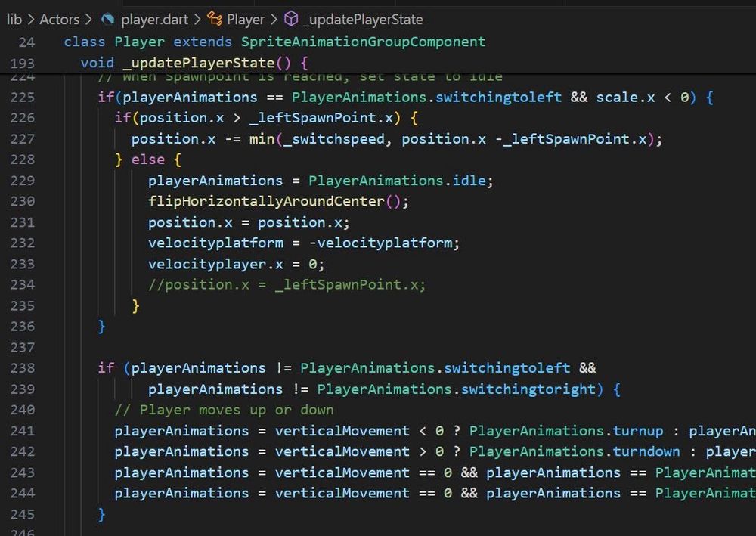Click 'verticalMovement' on line 243
756x536 pixels.
(342, 472)
